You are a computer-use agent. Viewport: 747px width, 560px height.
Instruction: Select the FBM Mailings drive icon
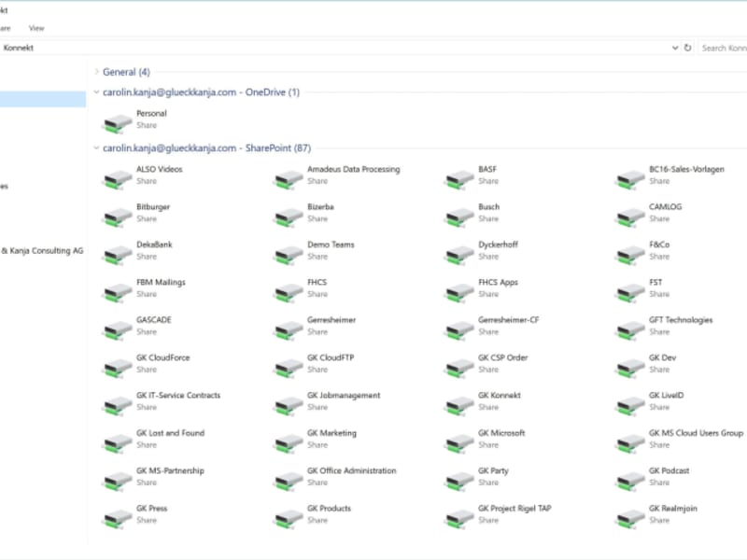click(x=118, y=292)
